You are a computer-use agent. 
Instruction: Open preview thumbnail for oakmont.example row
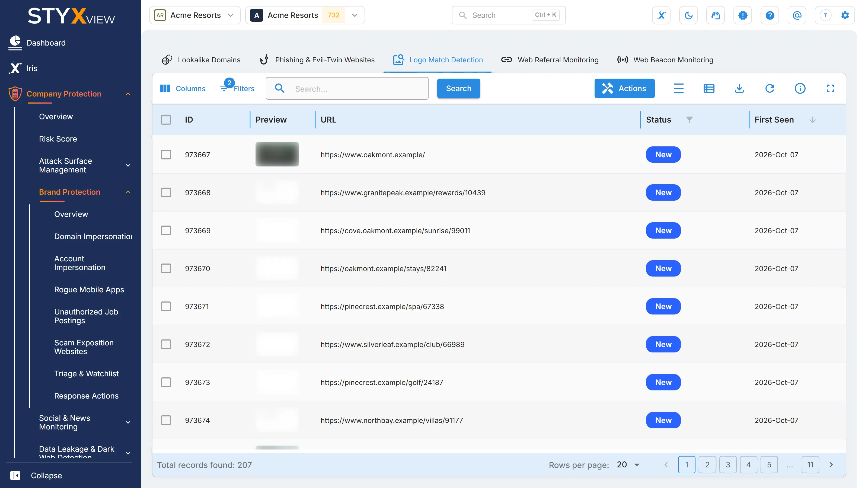point(277,154)
